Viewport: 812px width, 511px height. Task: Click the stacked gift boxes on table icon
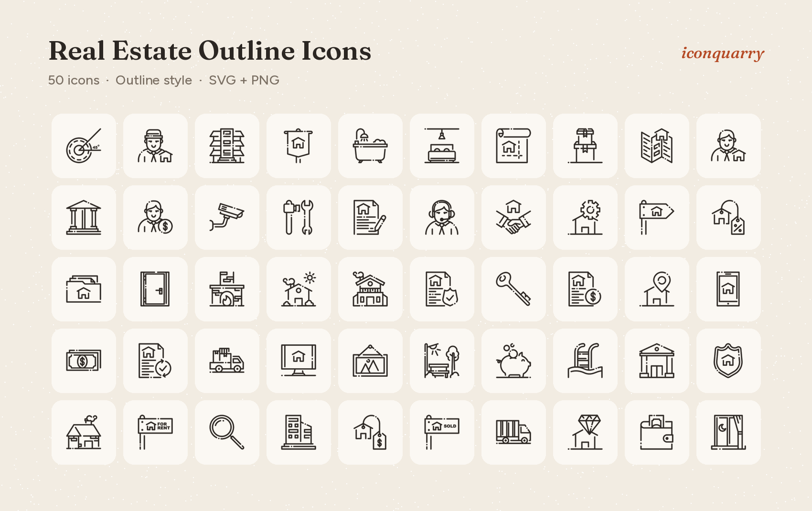(585, 146)
